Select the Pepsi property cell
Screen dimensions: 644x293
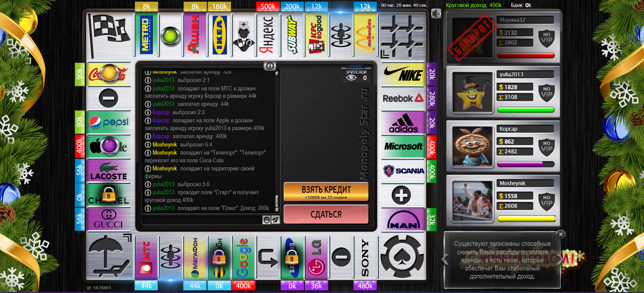[108, 123]
